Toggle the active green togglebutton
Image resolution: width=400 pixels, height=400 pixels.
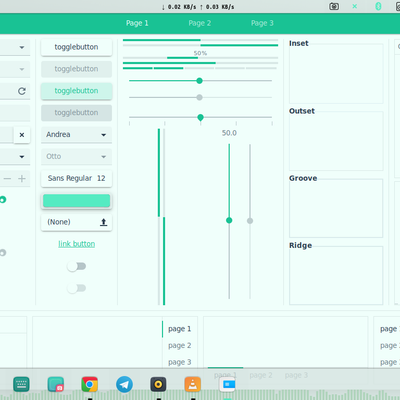[76, 91]
